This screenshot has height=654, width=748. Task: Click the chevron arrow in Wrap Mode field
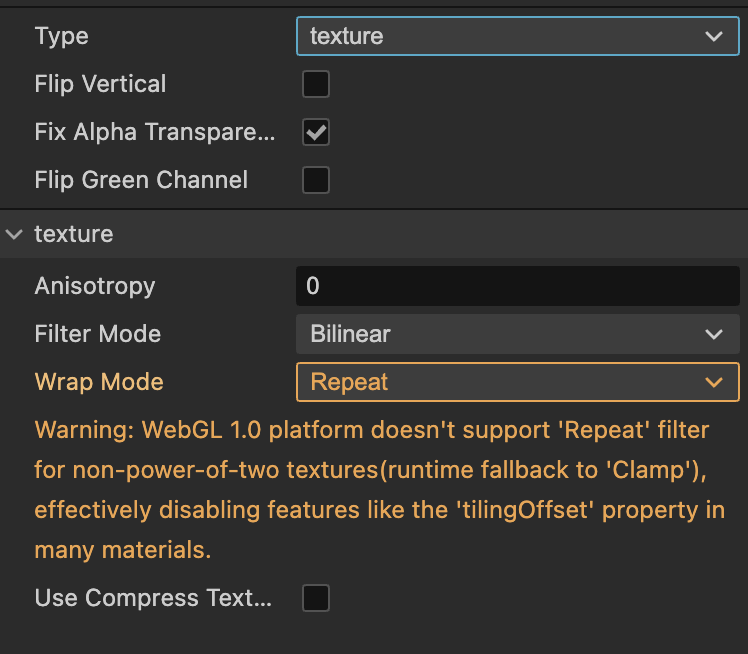pyautogui.click(x=714, y=382)
